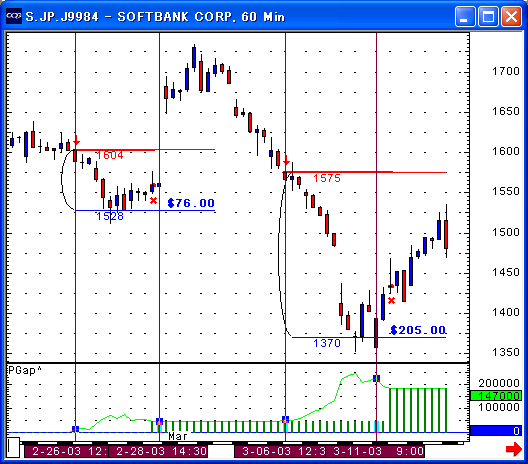Click the red down-arrow sell signal at 1575
The height and width of the screenshot is (464, 528).
coord(286,161)
